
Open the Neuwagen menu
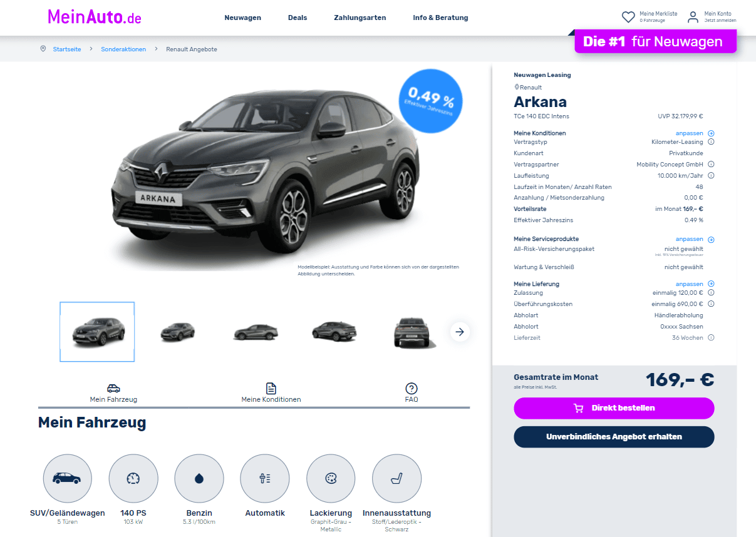click(x=242, y=18)
